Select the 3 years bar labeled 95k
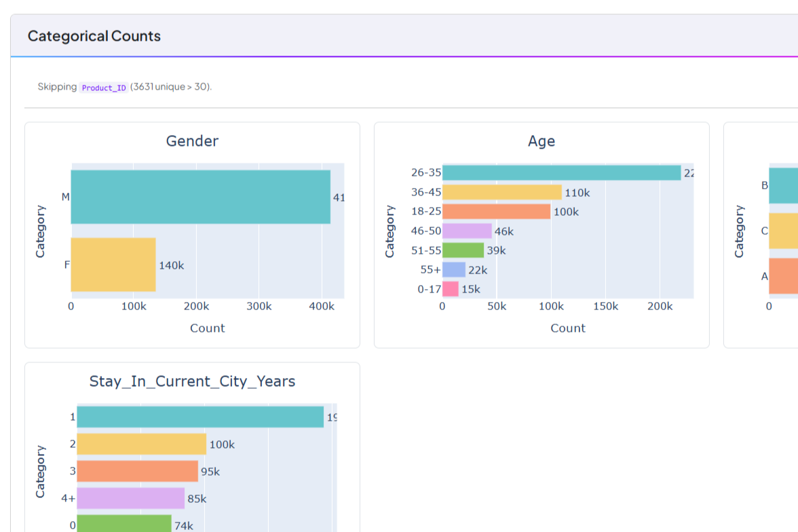798x532 pixels. coord(137,471)
